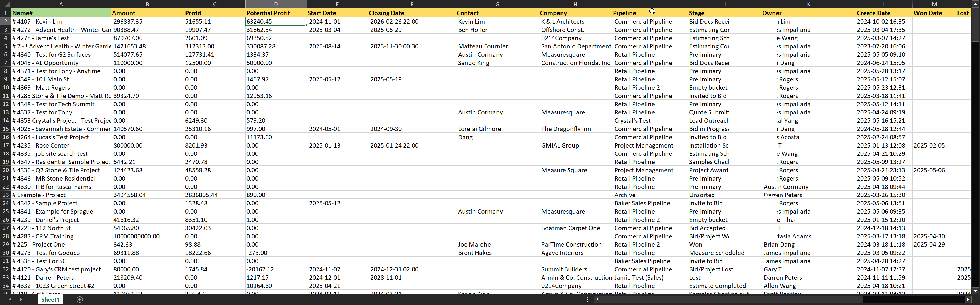Select row 28 header

pos(5,236)
